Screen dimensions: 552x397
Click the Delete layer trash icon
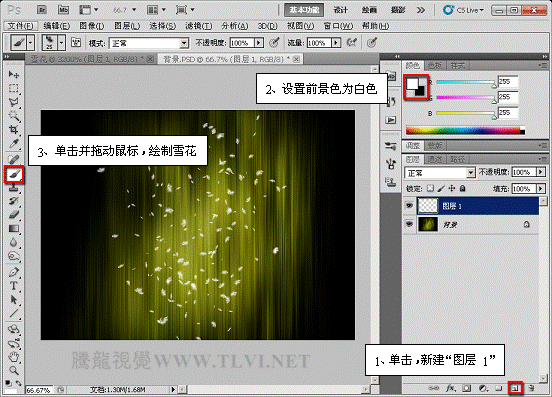(531, 388)
